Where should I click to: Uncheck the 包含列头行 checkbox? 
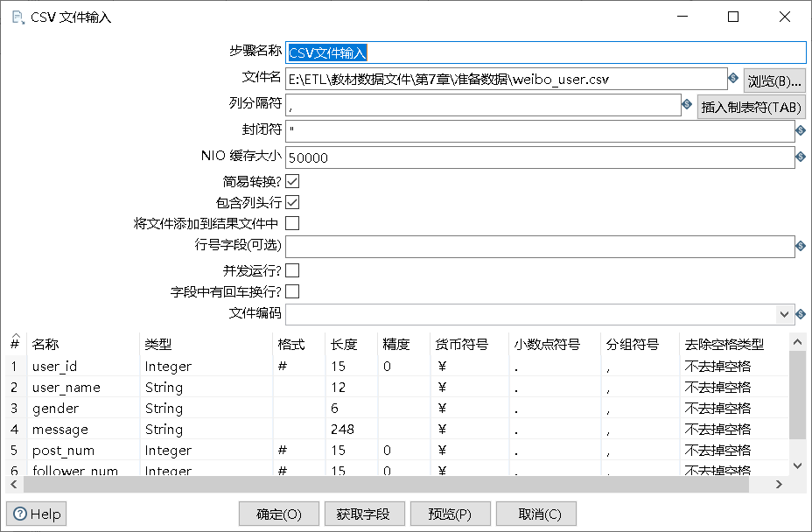click(292, 202)
